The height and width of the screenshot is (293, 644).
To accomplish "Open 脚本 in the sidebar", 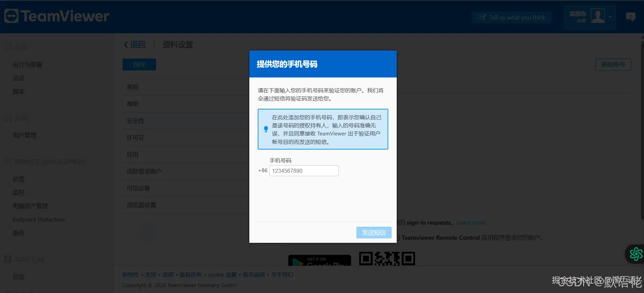I will pos(19,92).
